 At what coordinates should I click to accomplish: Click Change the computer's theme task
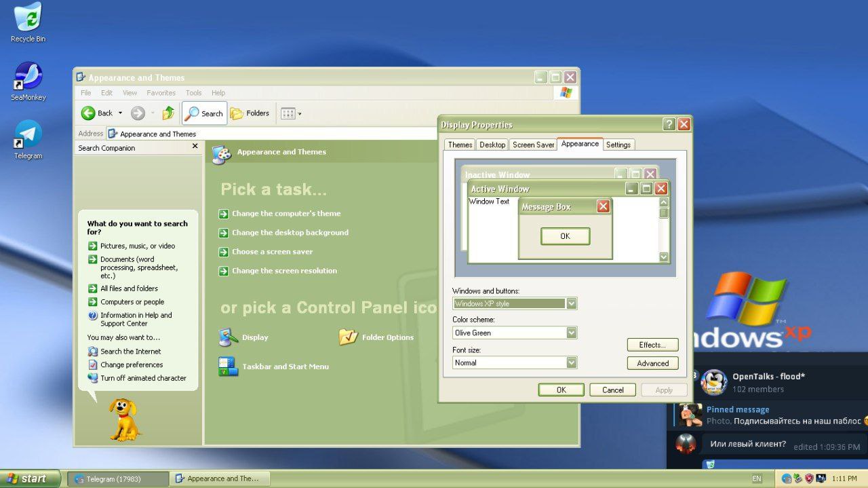coord(286,214)
